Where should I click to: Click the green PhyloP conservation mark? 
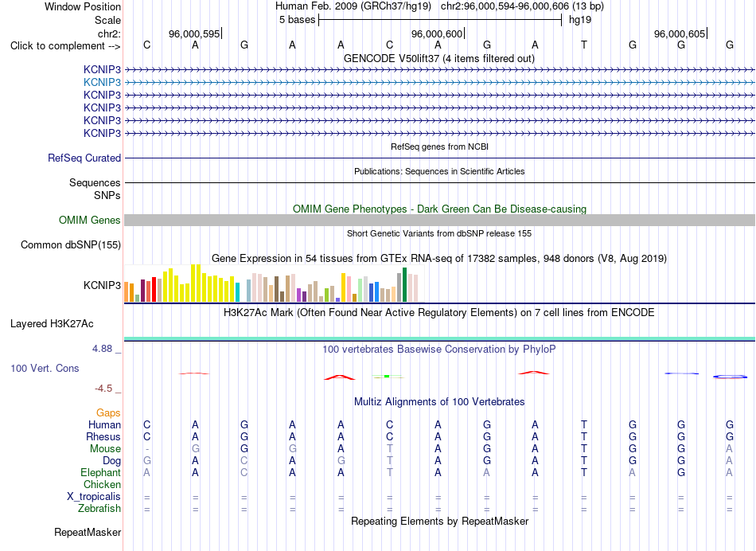[388, 377]
